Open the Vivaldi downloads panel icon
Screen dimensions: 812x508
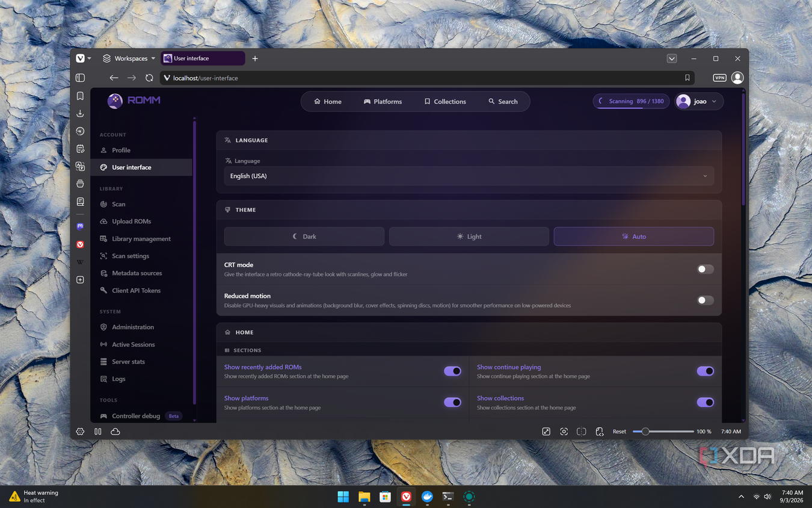click(80, 113)
